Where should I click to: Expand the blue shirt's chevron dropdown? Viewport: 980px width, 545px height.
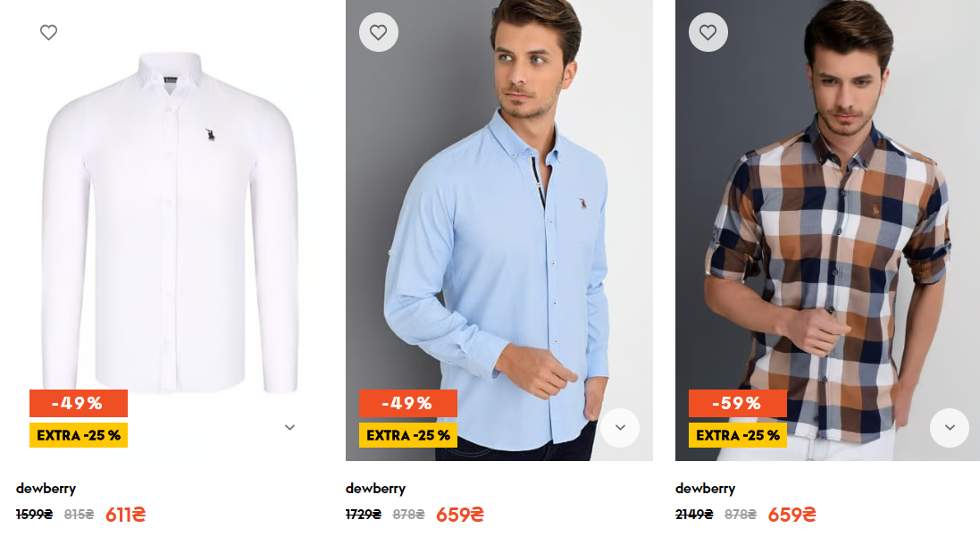click(620, 428)
